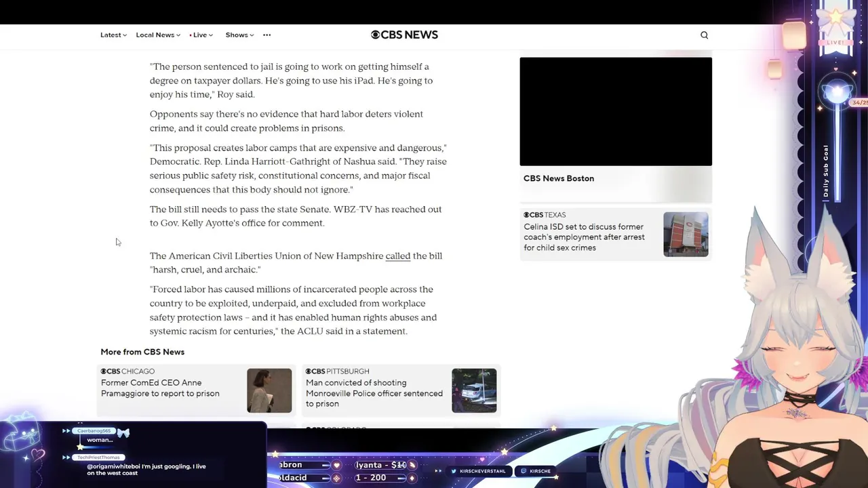Click the Twitter KIRSCHEVERSTAHL handle in overlay
The width and height of the screenshot is (868, 488).
(x=479, y=471)
